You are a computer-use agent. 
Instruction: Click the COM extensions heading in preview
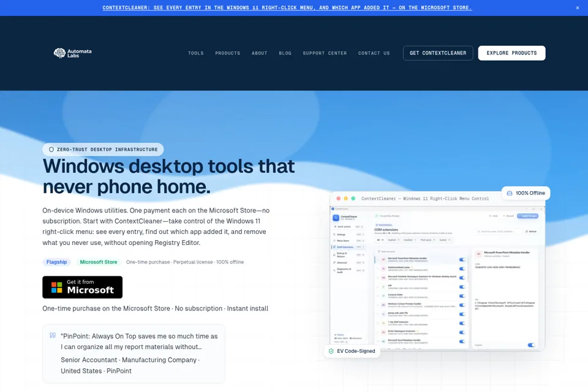(x=386, y=230)
